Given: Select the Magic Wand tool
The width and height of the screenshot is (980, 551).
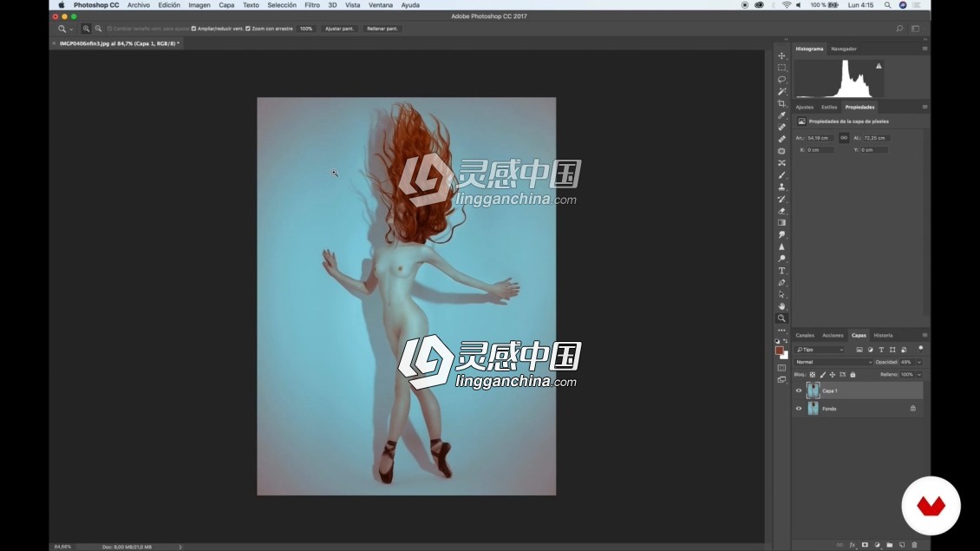Looking at the screenshot, I should point(781,91).
